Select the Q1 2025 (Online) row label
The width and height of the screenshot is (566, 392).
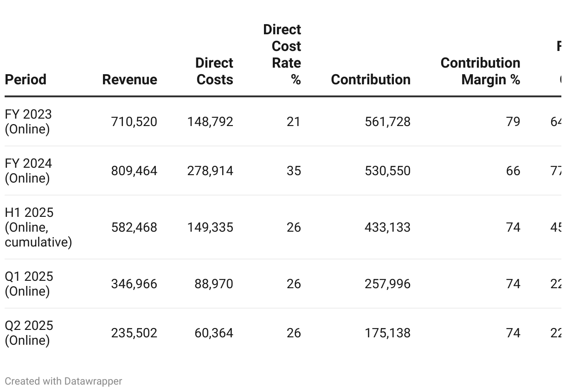(x=29, y=284)
